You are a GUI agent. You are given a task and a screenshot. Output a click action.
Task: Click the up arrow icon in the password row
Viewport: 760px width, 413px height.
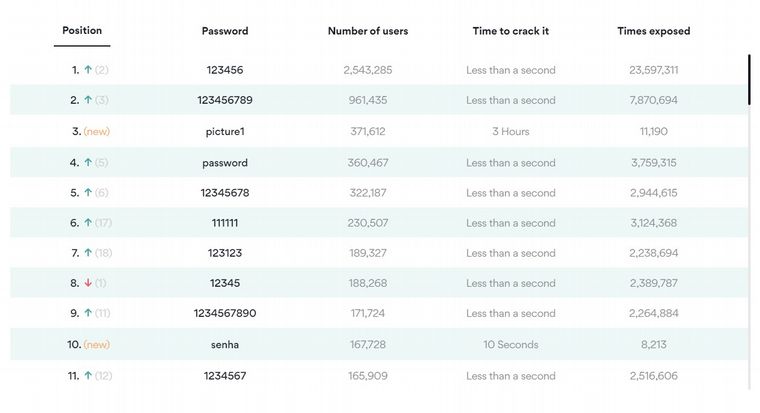point(88,163)
